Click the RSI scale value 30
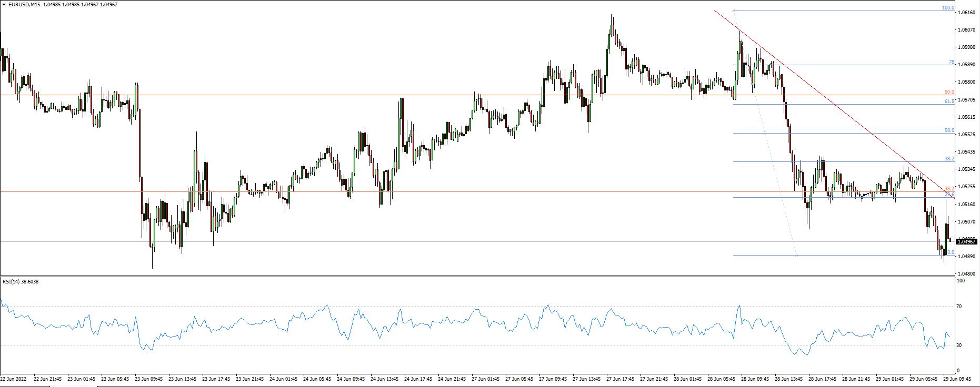This screenshot has width=980, height=387. [x=959, y=345]
